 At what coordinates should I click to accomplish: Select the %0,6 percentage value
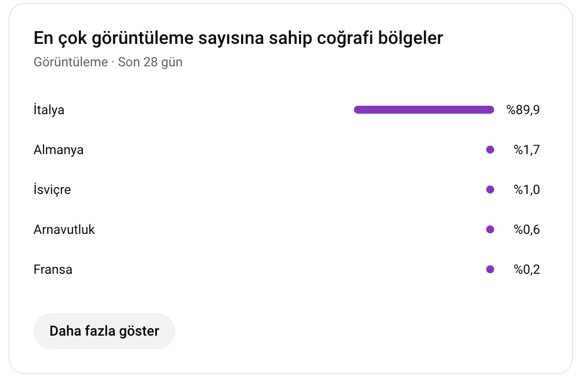coord(527,229)
